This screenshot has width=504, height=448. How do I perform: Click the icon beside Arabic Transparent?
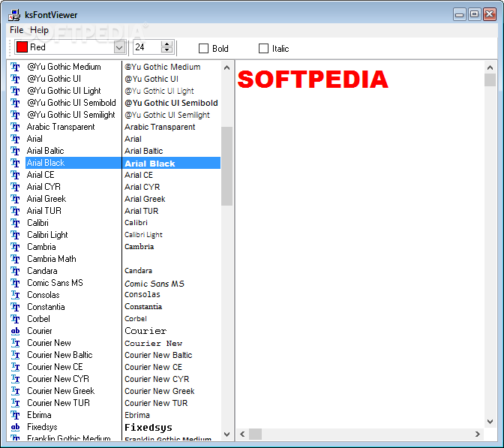pyautogui.click(x=15, y=127)
